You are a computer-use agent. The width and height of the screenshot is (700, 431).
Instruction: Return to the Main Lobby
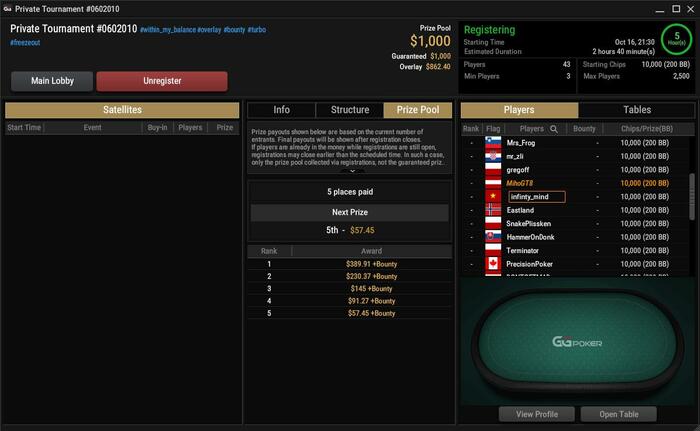tap(52, 81)
